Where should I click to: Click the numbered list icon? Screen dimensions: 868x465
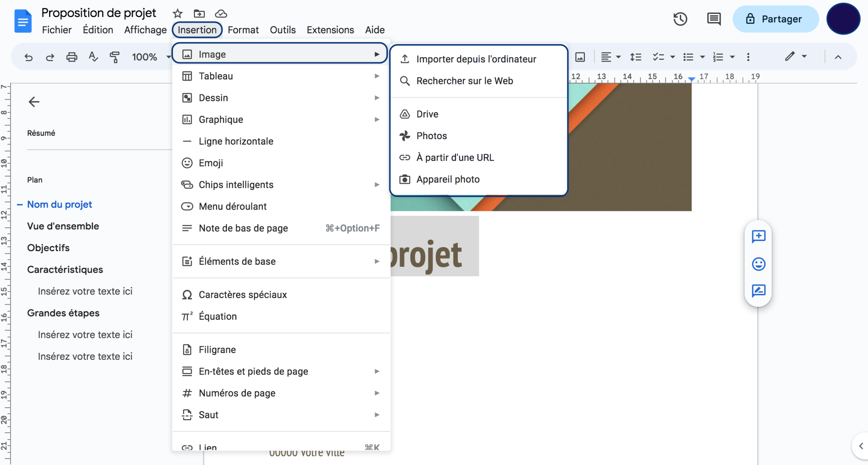coord(718,57)
